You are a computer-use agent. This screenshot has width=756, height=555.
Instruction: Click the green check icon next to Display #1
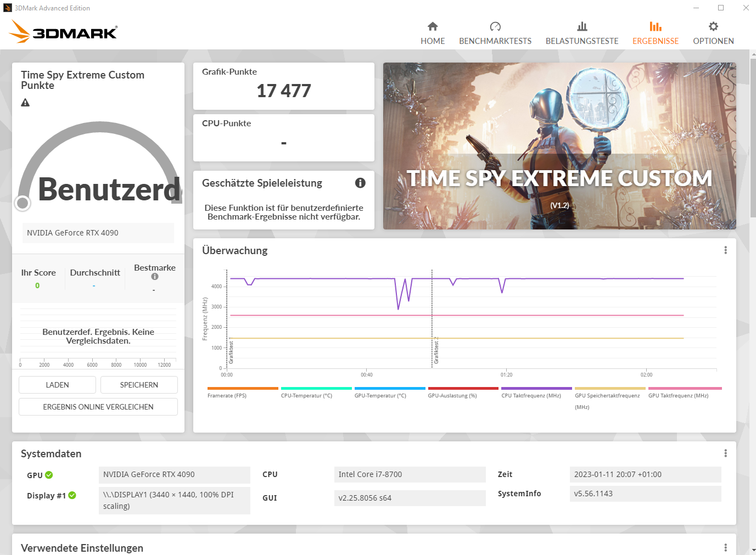pyautogui.click(x=72, y=495)
